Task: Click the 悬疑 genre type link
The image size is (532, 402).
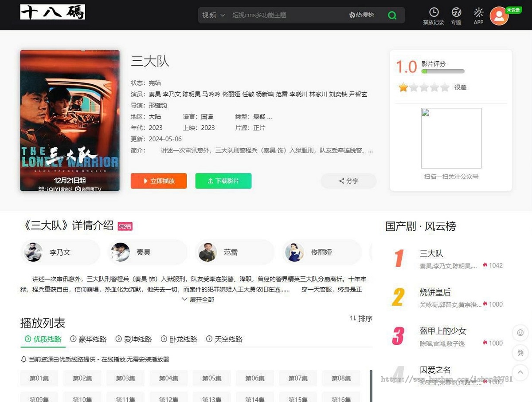Action: point(259,116)
